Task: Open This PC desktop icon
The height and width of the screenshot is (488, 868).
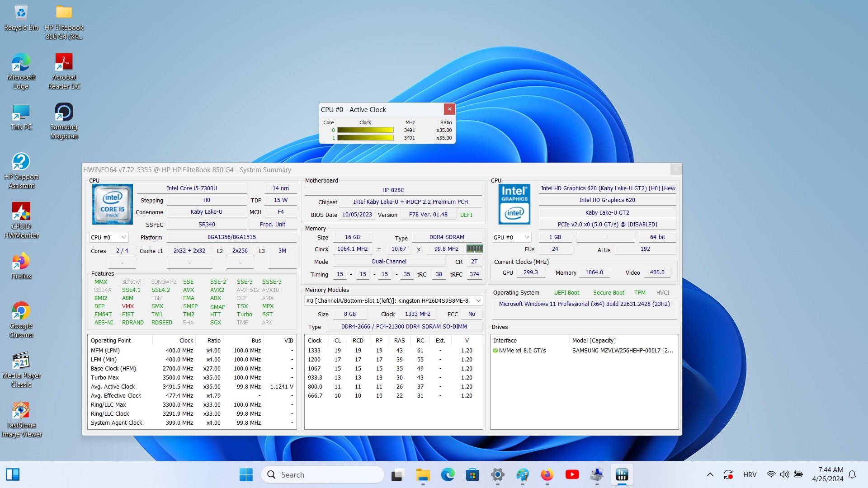Action: point(21,117)
